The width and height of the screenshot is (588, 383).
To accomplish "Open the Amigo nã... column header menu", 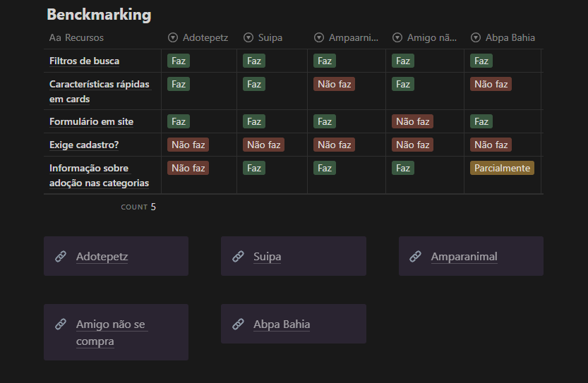I will [425, 37].
